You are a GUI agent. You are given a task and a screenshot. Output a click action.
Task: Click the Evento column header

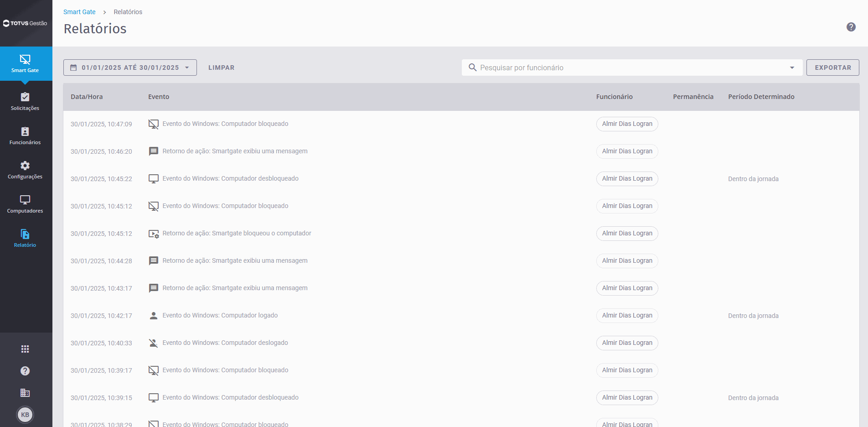coord(159,97)
